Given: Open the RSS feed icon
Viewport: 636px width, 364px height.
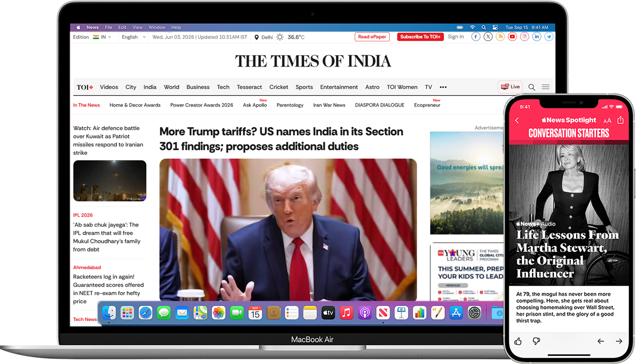Looking at the screenshot, I should tap(500, 37).
